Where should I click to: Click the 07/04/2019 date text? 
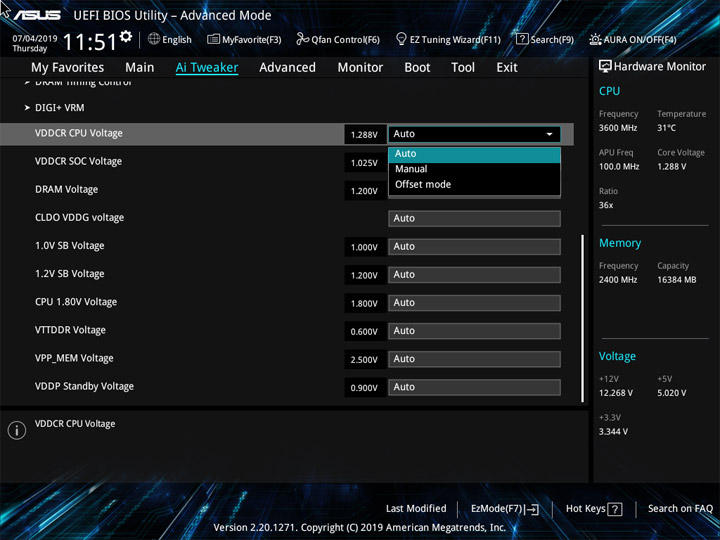point(35,39)
